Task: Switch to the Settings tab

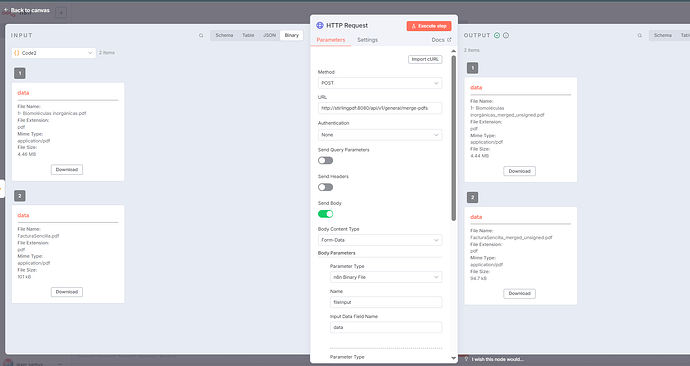Action: click(367, 40)
